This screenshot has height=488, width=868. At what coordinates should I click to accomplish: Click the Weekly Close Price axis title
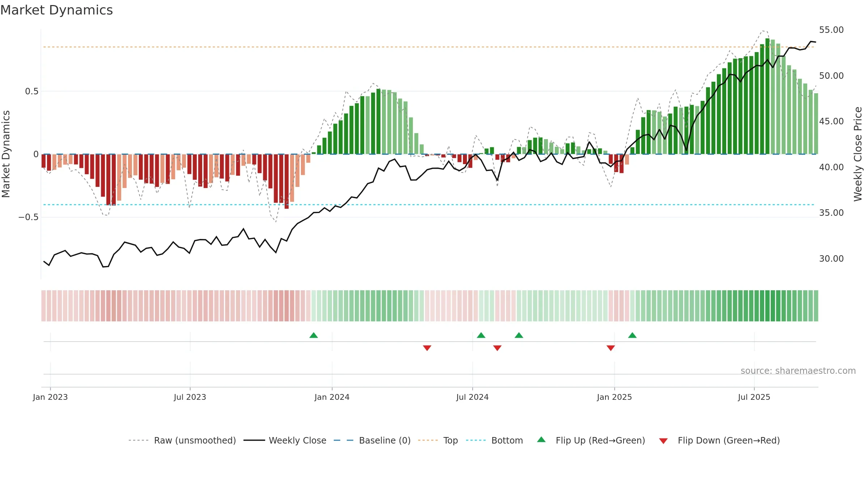[x=858, y=154]
